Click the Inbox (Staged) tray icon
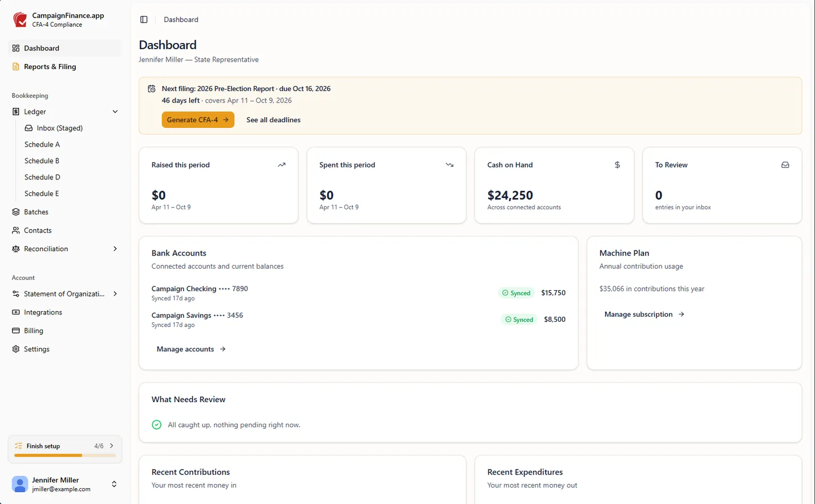This screenshot has width=815, height=504. pyautogui.click(x=29, y=128)
